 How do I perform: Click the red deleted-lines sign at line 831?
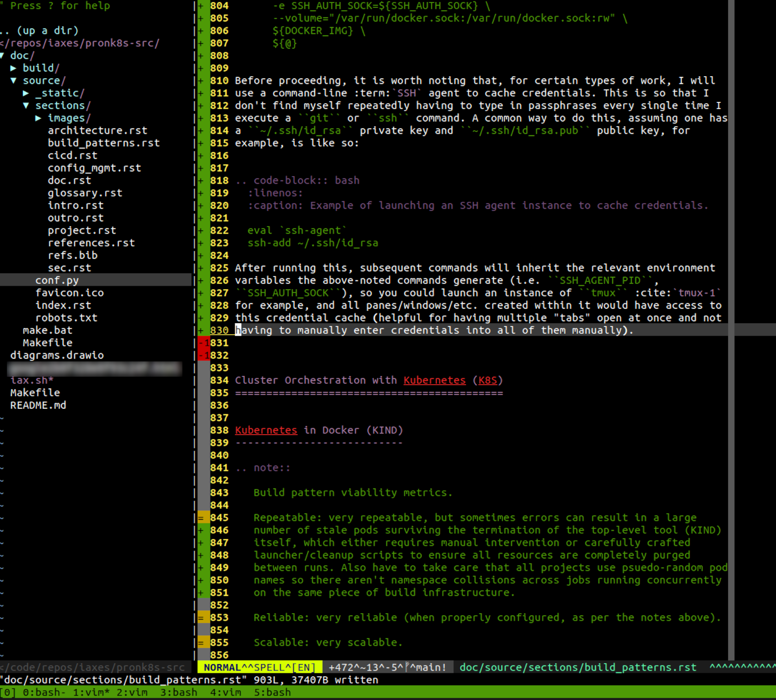point(204,343)
